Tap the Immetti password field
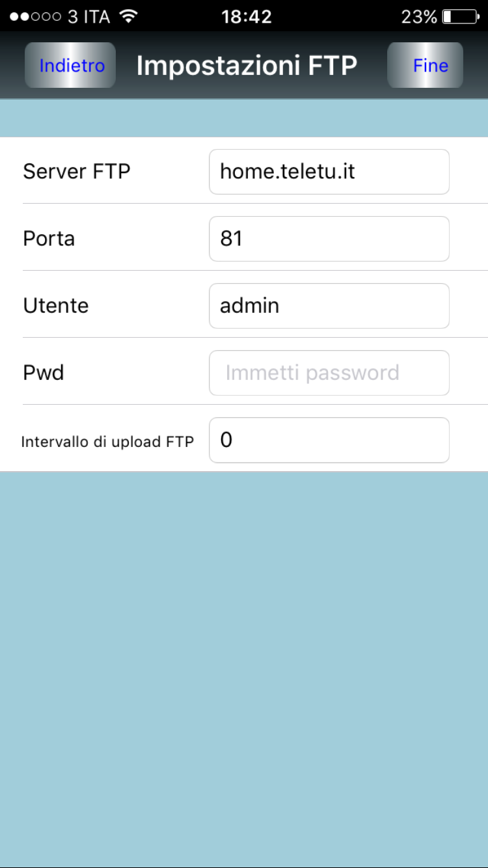Screen dimensions: 488x868 point(329,373)
